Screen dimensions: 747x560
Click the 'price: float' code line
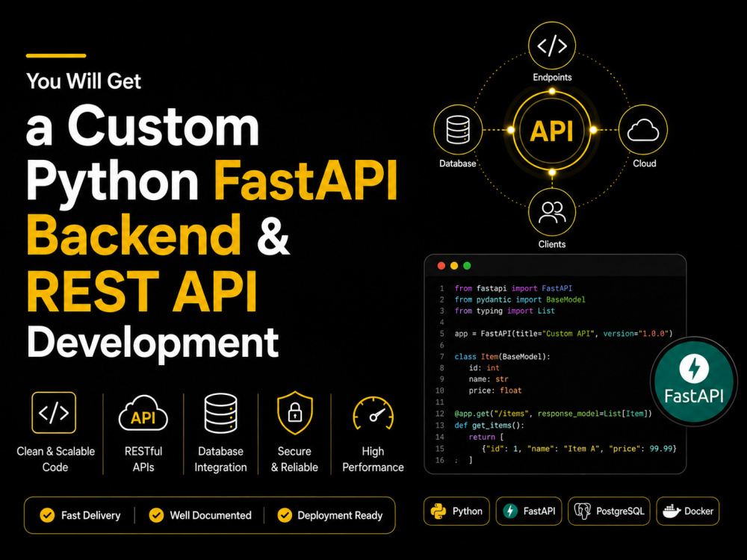point(495,391)
